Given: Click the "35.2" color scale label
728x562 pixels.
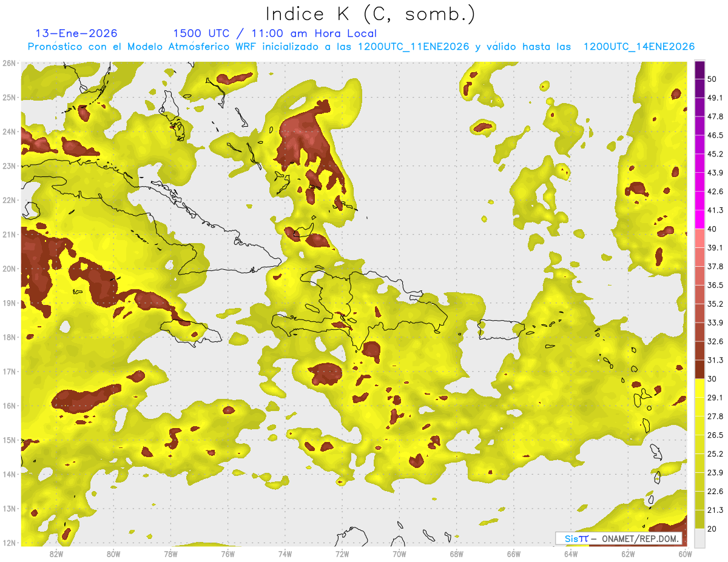Looking at the screenshot, I should 715,304.
